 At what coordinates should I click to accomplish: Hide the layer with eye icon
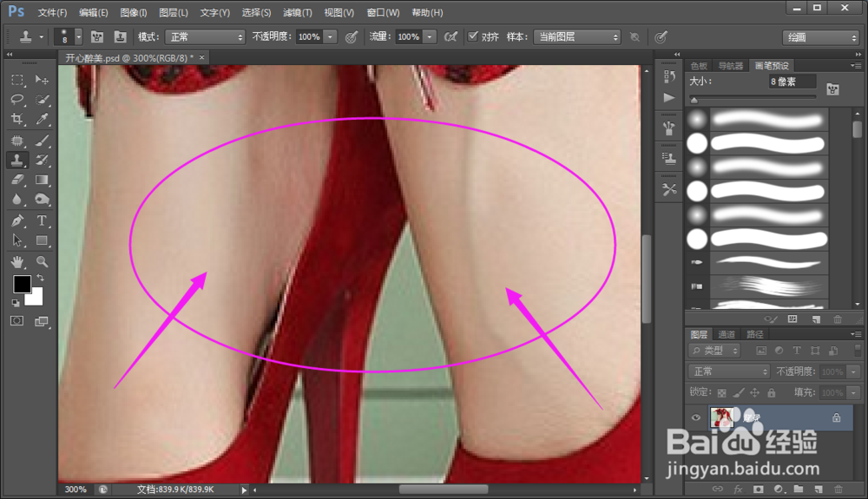click(x=696, y=417)
